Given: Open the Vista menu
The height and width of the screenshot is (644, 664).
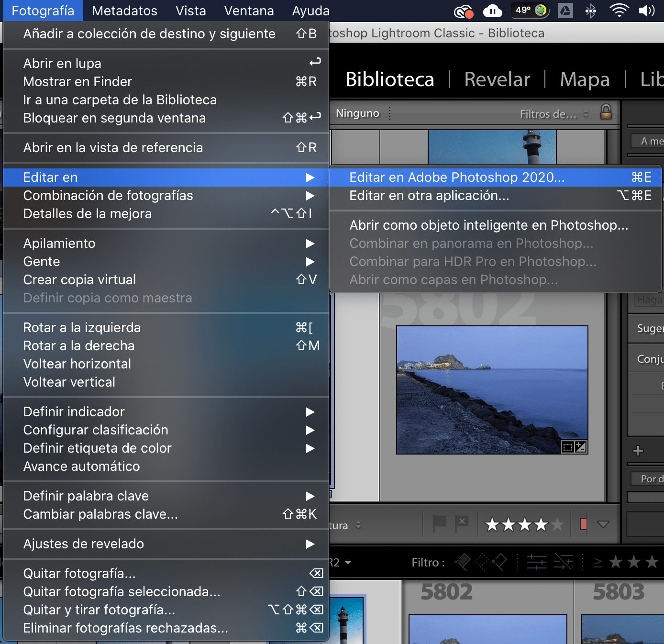Looking at the screenshot, I should click(x=190, y=11).
